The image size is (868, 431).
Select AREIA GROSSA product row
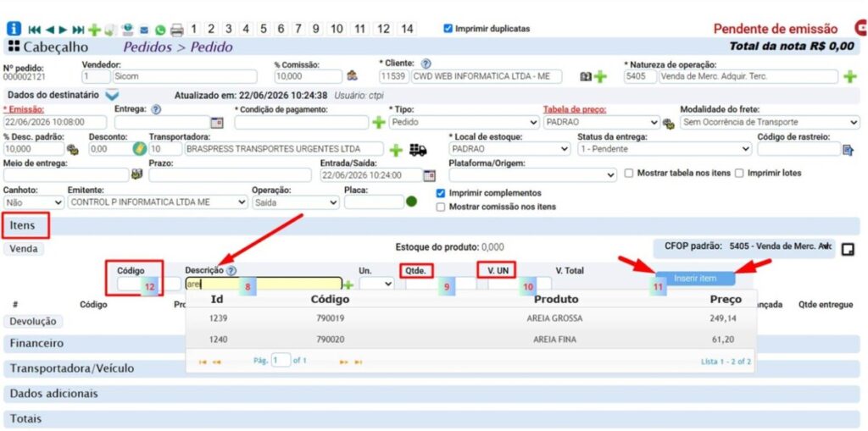(x=471, y=318)
